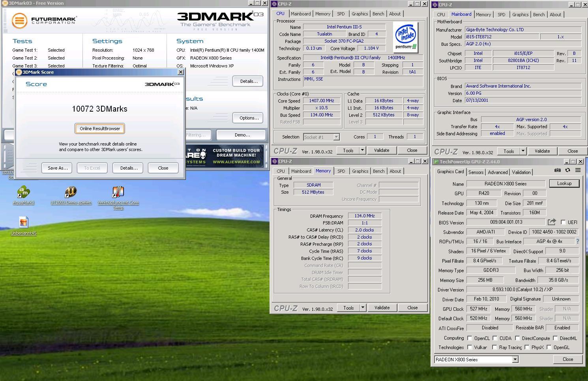Screen dimensions: 588x381
Task: Open SPD tab in the CPU-Z Mainboard window
Action: (501, 15)
